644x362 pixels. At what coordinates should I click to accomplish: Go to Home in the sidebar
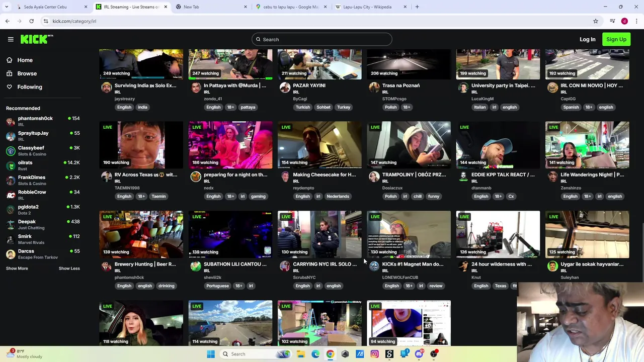point(25,60)
